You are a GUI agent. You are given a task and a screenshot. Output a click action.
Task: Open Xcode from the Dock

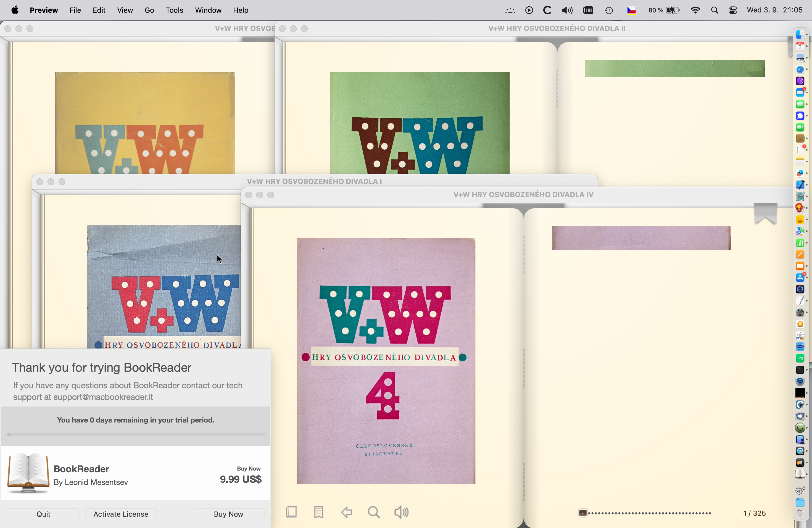click(x=800, y=185)
